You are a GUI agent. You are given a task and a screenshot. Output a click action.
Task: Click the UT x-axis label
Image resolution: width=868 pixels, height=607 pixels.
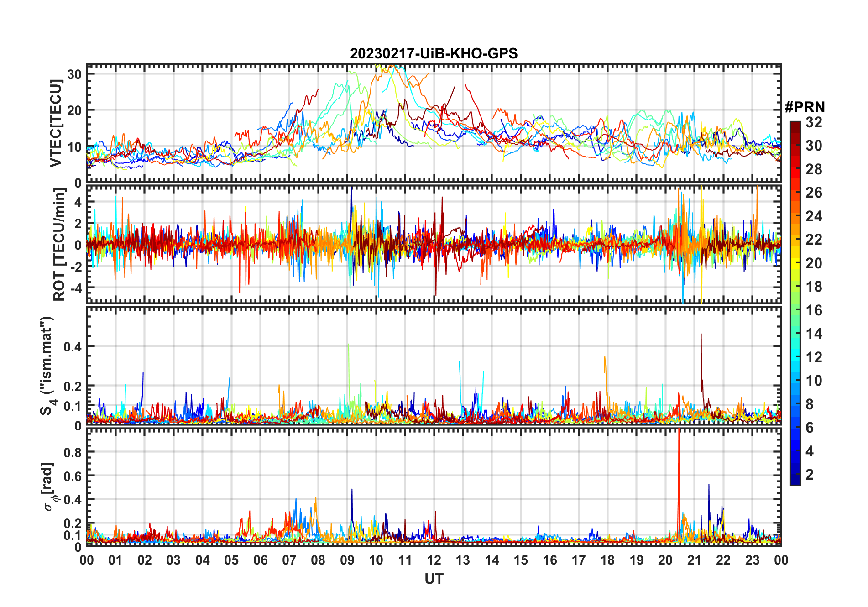click(x=434, y=579)
